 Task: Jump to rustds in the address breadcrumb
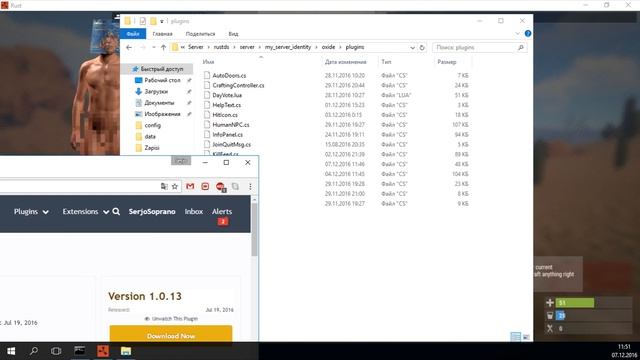click(221, 47)
